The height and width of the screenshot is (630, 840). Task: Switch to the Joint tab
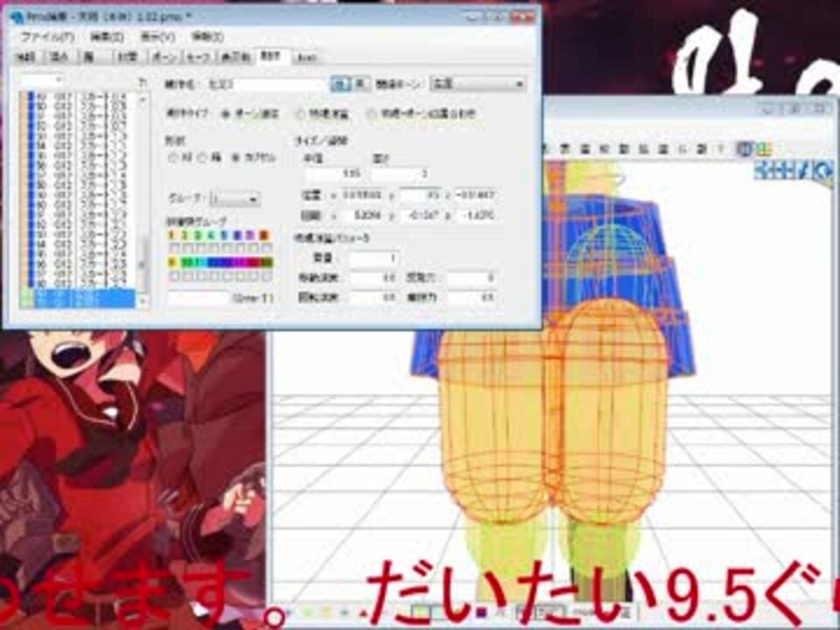point(306,58)
